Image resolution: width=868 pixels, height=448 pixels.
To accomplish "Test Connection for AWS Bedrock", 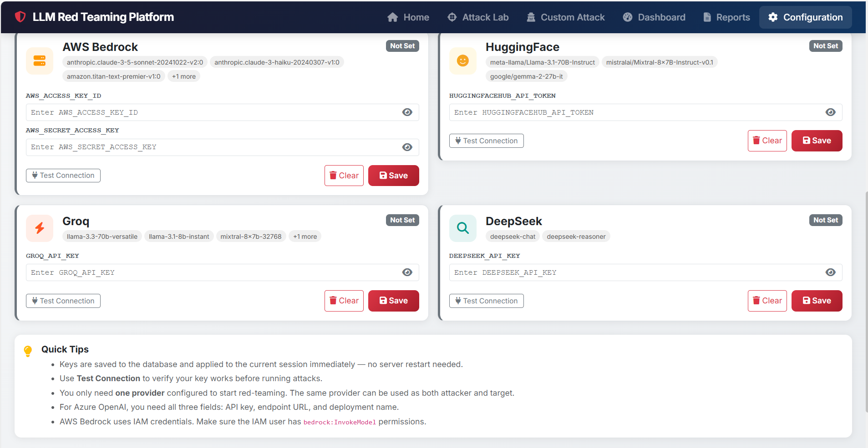I will point(63,176).
